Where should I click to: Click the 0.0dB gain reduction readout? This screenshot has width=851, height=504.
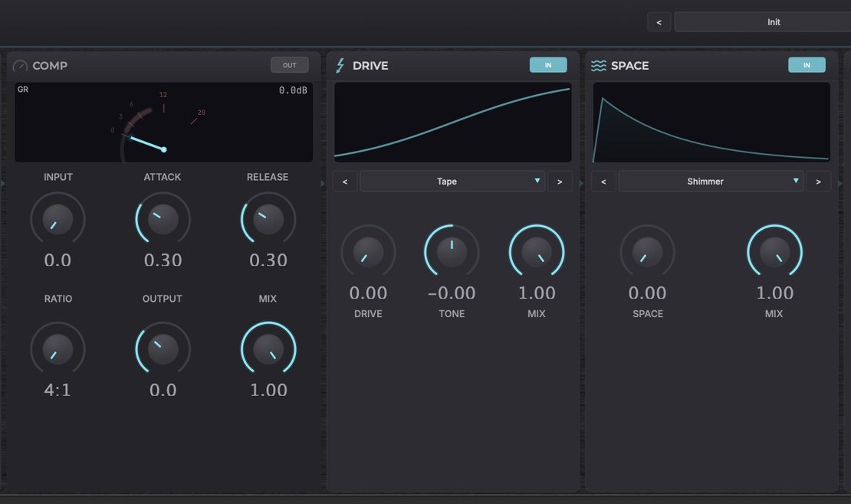pyautogui.click(x=293, y=90)
